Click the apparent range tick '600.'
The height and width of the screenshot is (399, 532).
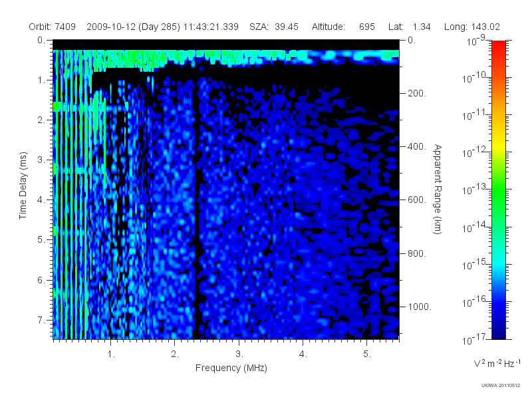(x=417, y=200)
